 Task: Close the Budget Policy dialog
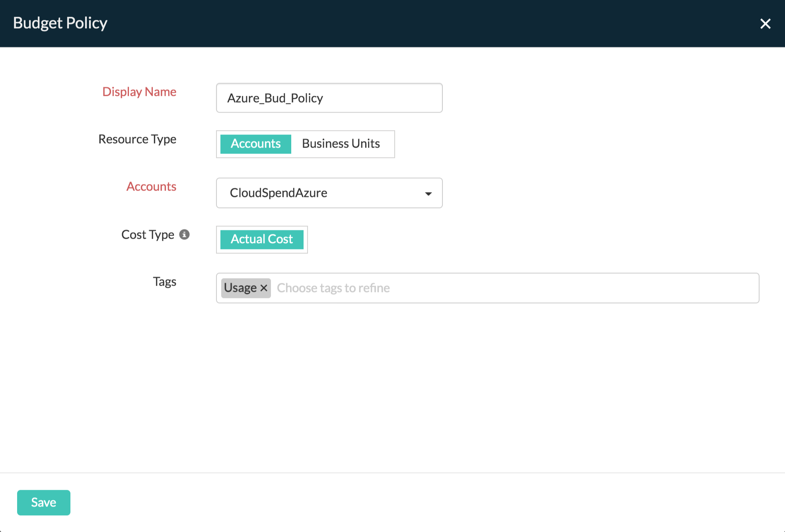765,23
